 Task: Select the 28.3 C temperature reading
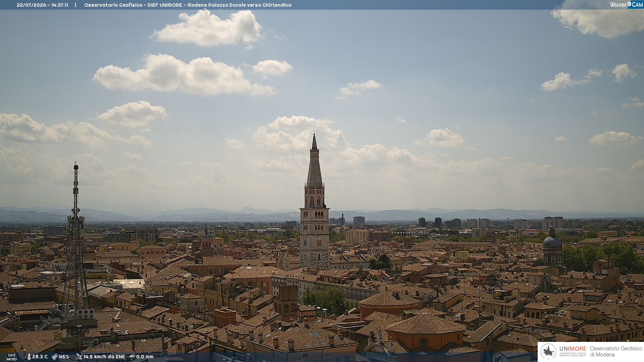pyautogui.click(x=40, y=357)
